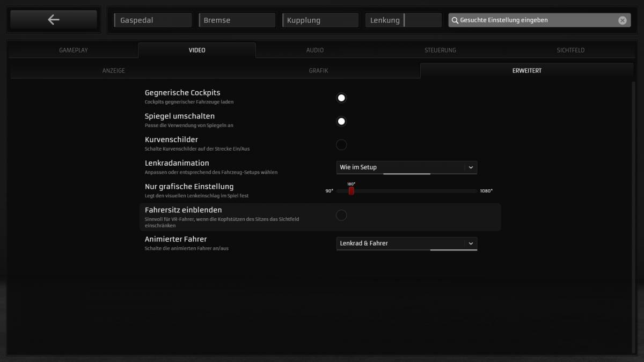Toggle off Gegnerische Cockpits
Viewport: 644px width, 362px height.
pyautogui.click(x=341, y=98)
